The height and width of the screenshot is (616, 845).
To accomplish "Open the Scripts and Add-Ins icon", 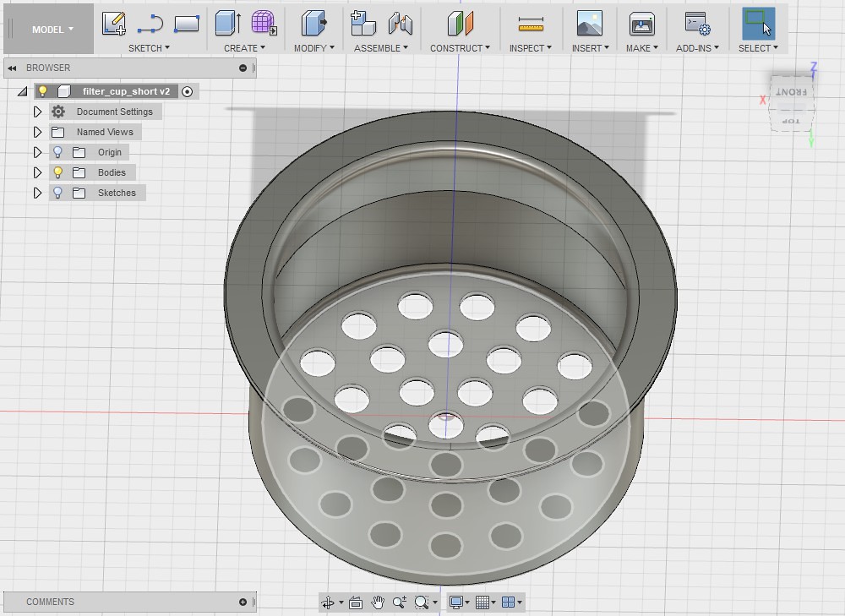I will click(x=697, y=24).
